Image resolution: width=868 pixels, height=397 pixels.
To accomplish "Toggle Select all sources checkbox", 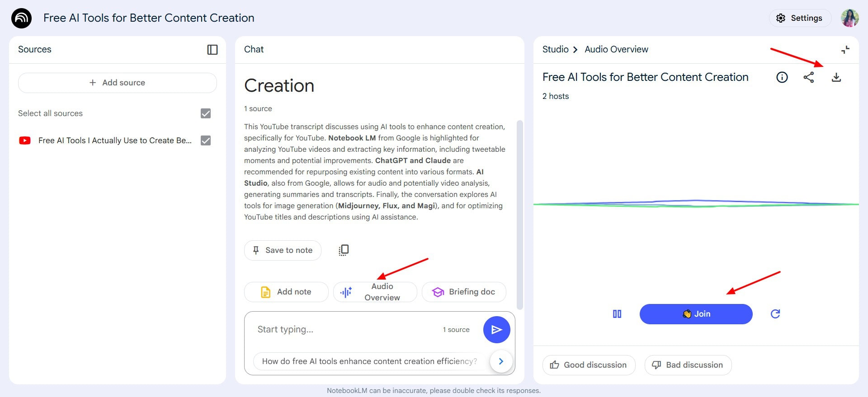I will point(206,113).
